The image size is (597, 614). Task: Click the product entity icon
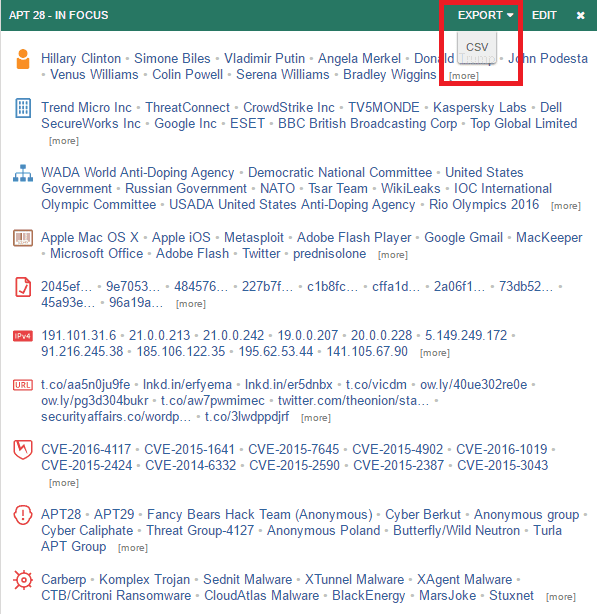click(x=23, y=238)
